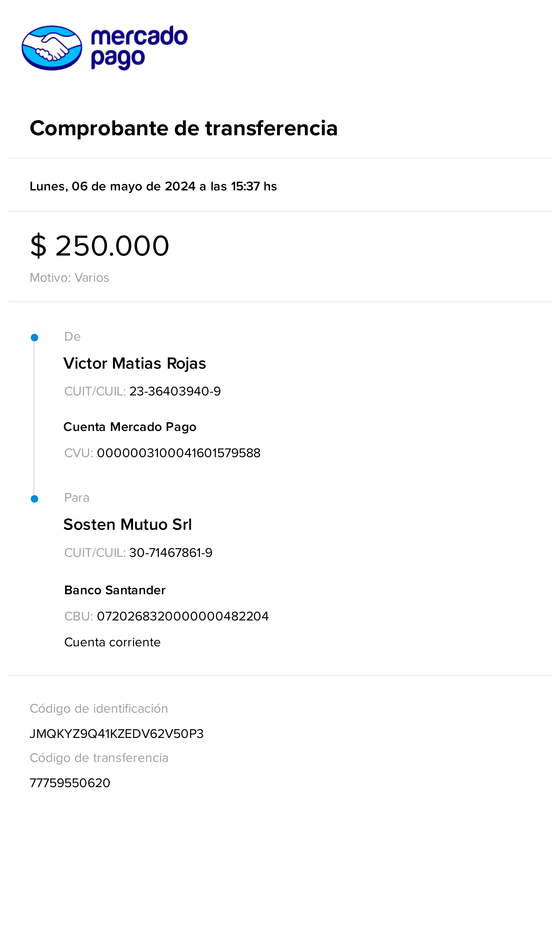Screen dimensions: 560x933
Task: Click the Mercado Pago handshake logo
Action: coord(52,48)
